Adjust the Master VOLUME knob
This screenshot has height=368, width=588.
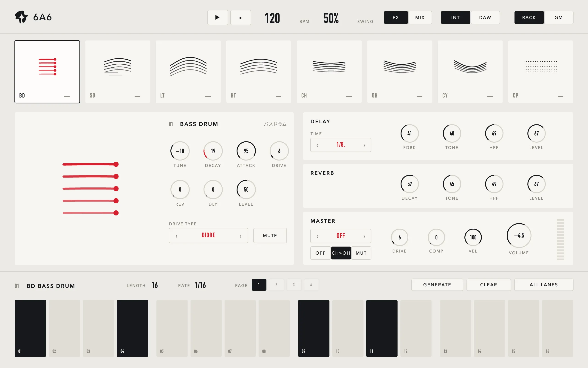pos(519,236)
